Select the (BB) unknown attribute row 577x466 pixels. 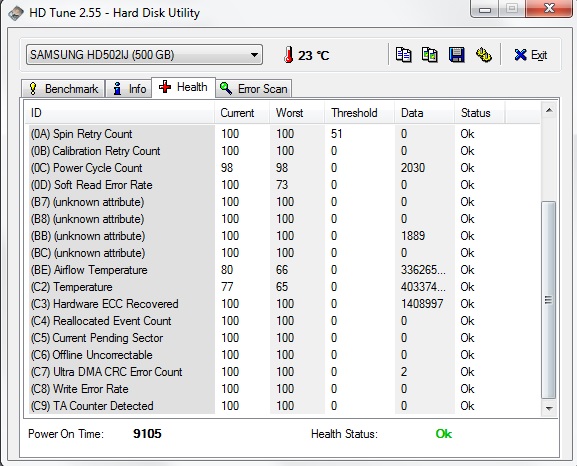(283, 236)
